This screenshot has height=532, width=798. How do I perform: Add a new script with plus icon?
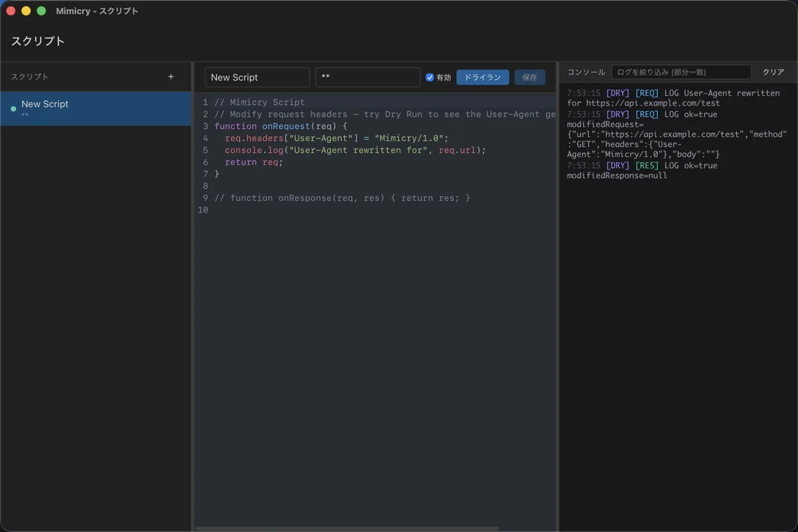pyautogui.click(x=171, y=77)
